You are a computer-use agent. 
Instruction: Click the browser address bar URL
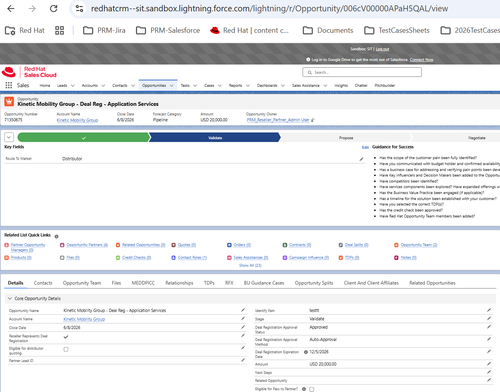(x=269, y=9)
